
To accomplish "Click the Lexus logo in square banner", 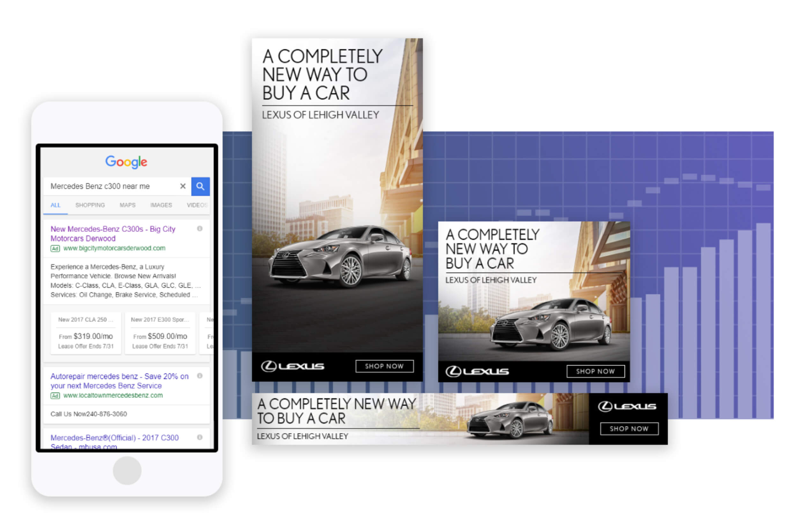I will (477, 371).
